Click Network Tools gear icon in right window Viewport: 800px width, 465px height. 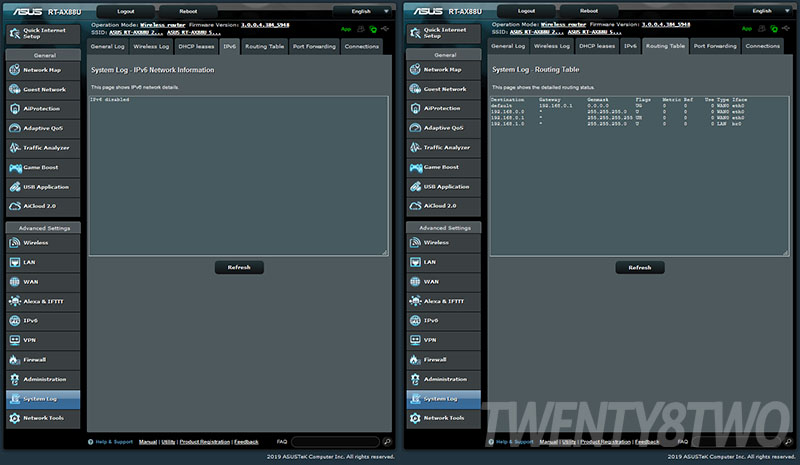[x=415, y=418]
